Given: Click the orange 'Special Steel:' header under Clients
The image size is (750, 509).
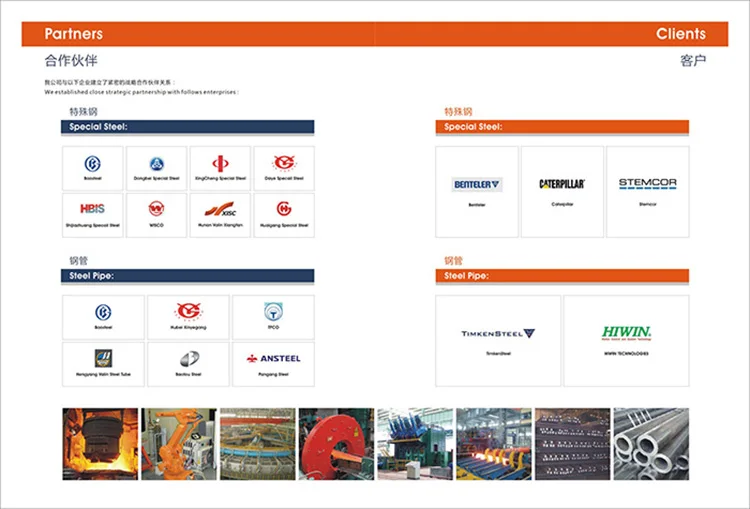Looking at the screenshot, I should [562, 127].
